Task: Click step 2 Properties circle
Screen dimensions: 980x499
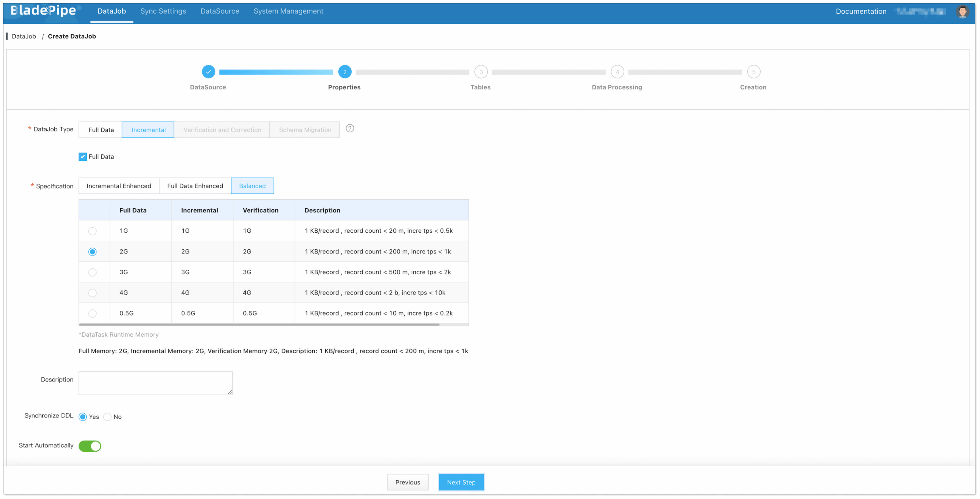Action: click(x=345, y=72)
